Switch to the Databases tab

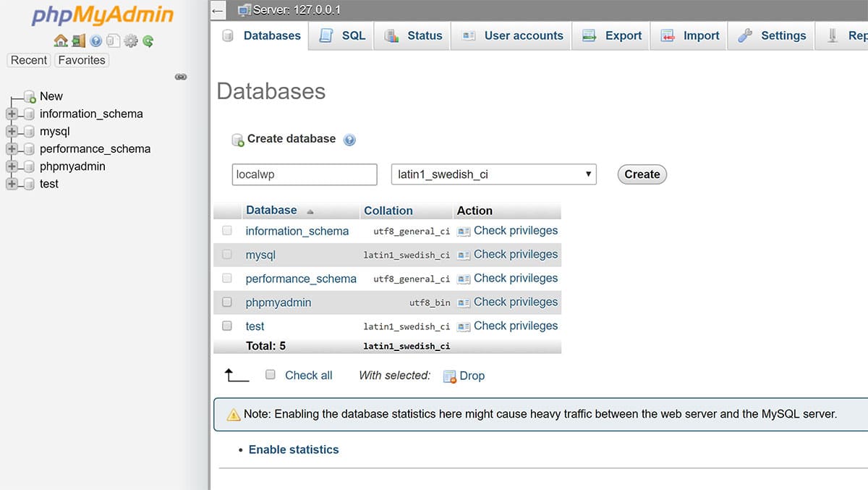[261, 35]
